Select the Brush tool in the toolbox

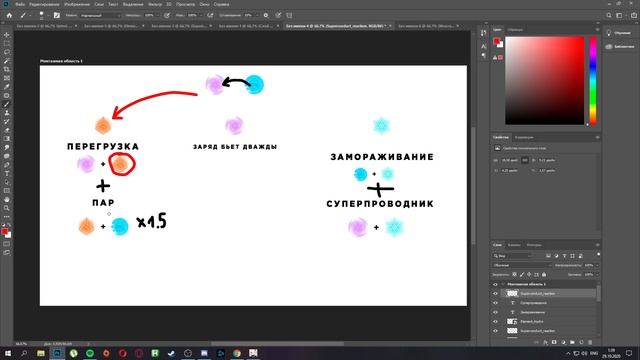(x=7, y=104)
